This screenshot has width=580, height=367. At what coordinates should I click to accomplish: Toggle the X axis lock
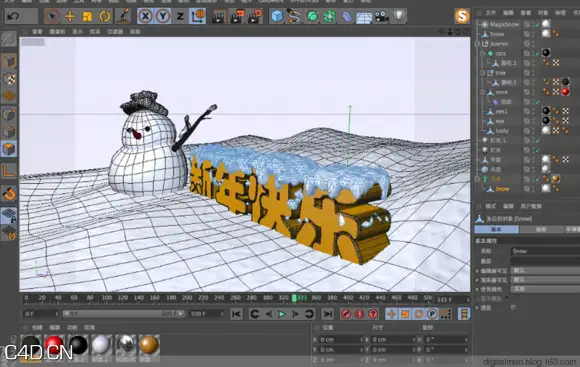coord(145,16)
